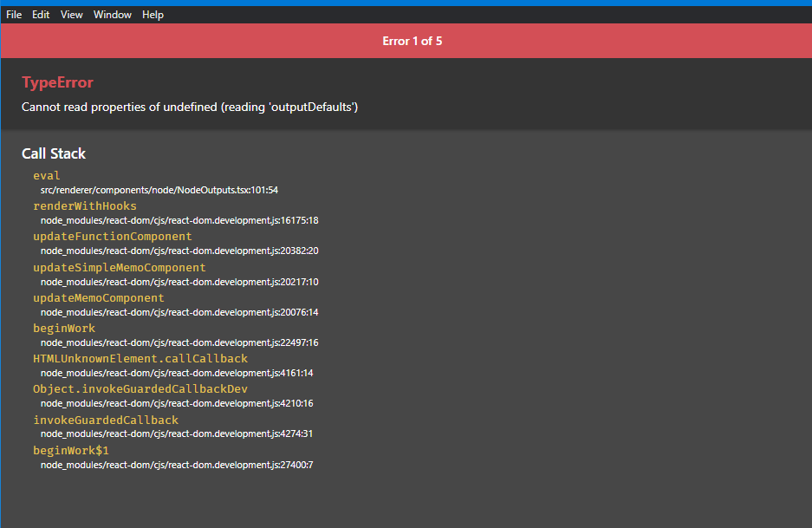
Task: Select the renderWithHooks stack frame
Action: pyautogui.click(x=84, y=205)
